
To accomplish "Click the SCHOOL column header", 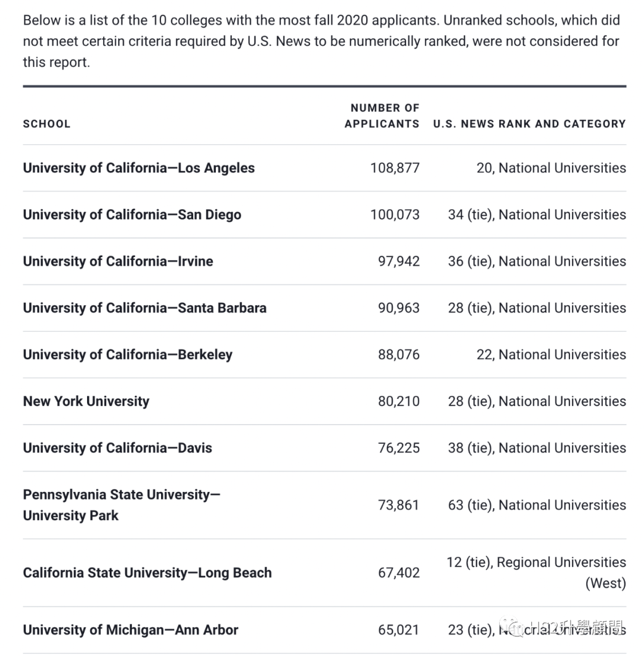I will 47,124.
